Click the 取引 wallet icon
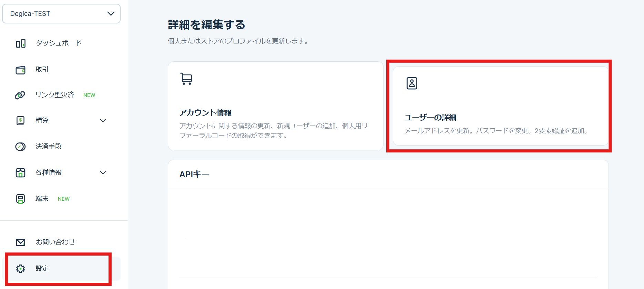Image resolution: width=644 pixels, height=289 pixels. (x=21, y=70)
